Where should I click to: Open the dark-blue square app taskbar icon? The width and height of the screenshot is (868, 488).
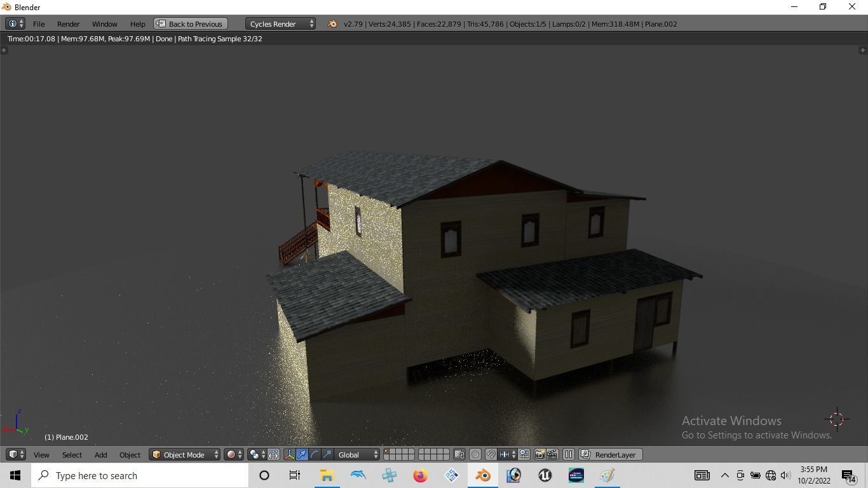(576, 475)
